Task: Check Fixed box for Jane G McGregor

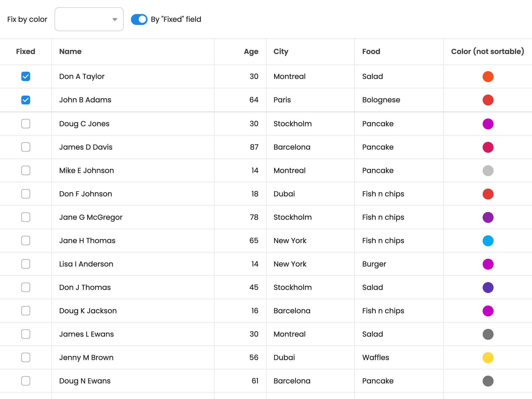Action: 26,217
